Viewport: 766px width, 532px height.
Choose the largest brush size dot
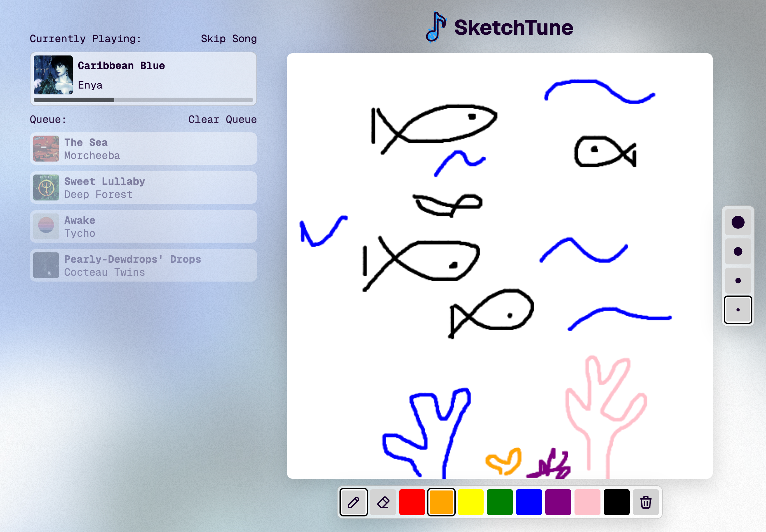(738, 222)
